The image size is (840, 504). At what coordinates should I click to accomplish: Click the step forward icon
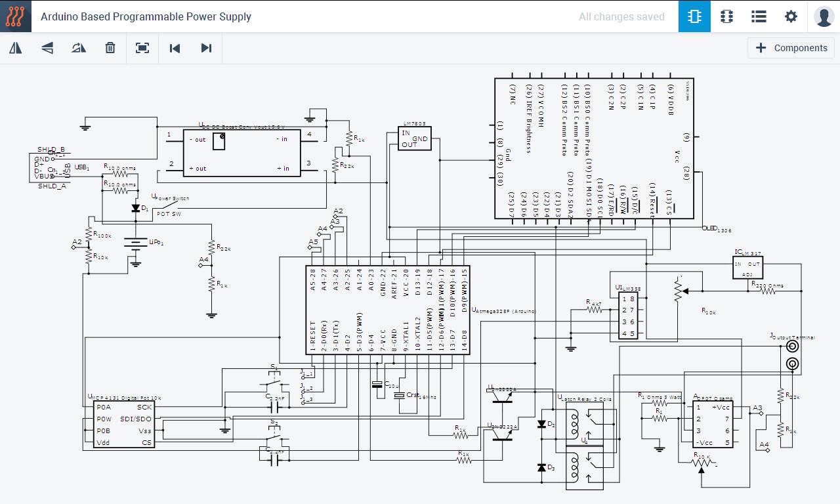click(x=206, y=48)
